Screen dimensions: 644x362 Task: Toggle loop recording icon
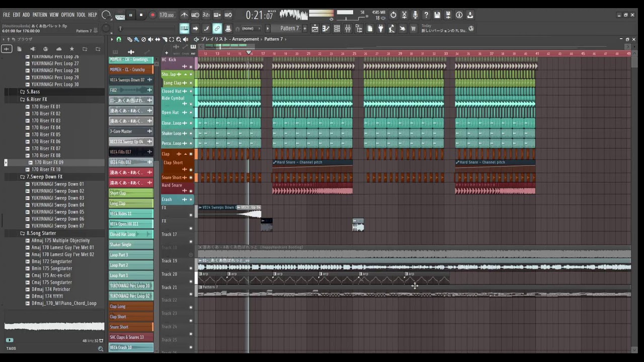tap(228, 15)
